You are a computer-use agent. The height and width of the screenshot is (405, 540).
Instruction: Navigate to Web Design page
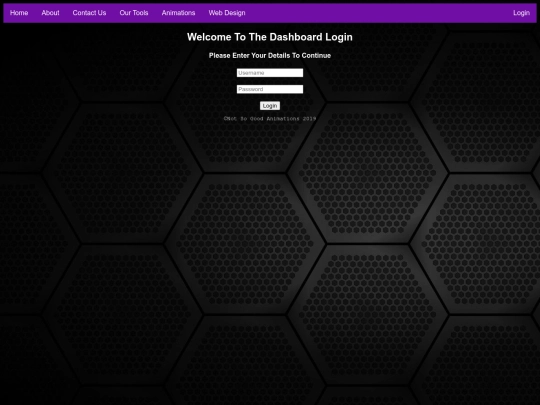pos(227,13)
